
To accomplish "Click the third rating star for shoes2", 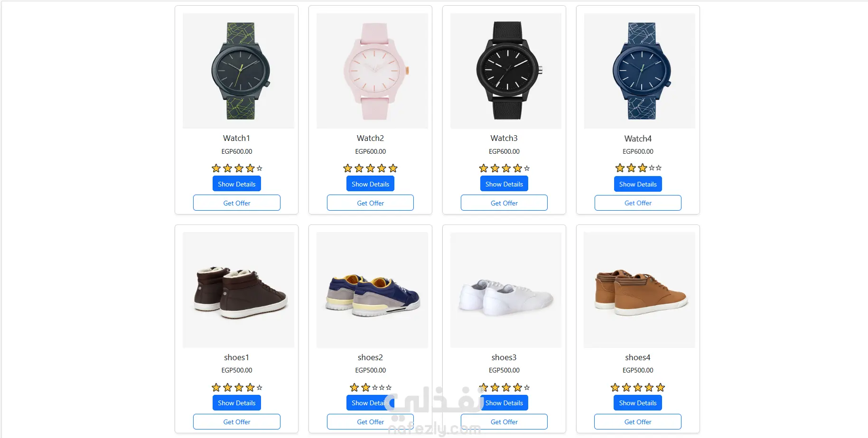I will (x=375, y=388).
